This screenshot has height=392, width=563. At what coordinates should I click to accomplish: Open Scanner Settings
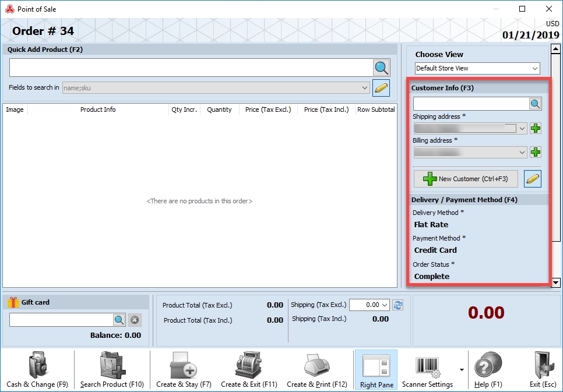(x=427, y=370)
